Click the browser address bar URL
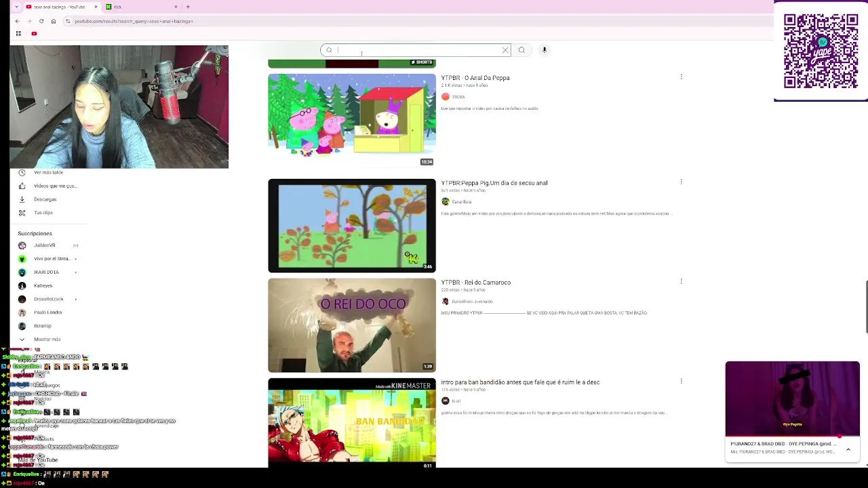 pyautogui.click(x=134, y=21)
